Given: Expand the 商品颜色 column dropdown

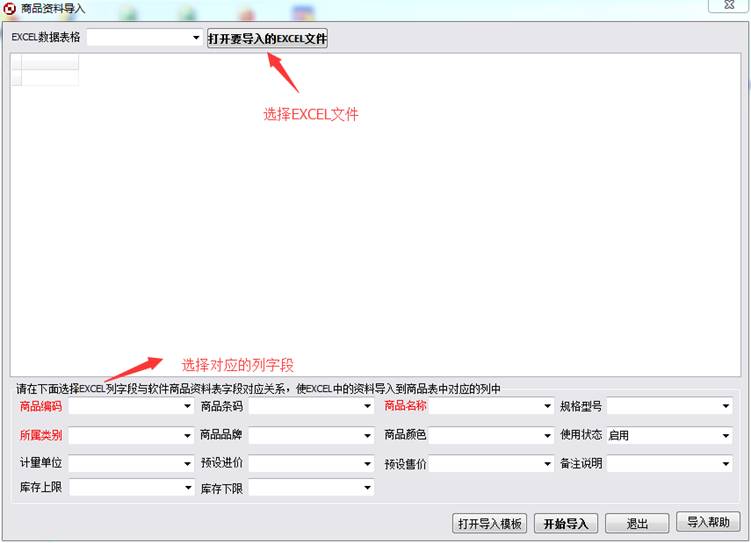Looking at the screenshot, I should pyautogui.click(x=547, y=436).
